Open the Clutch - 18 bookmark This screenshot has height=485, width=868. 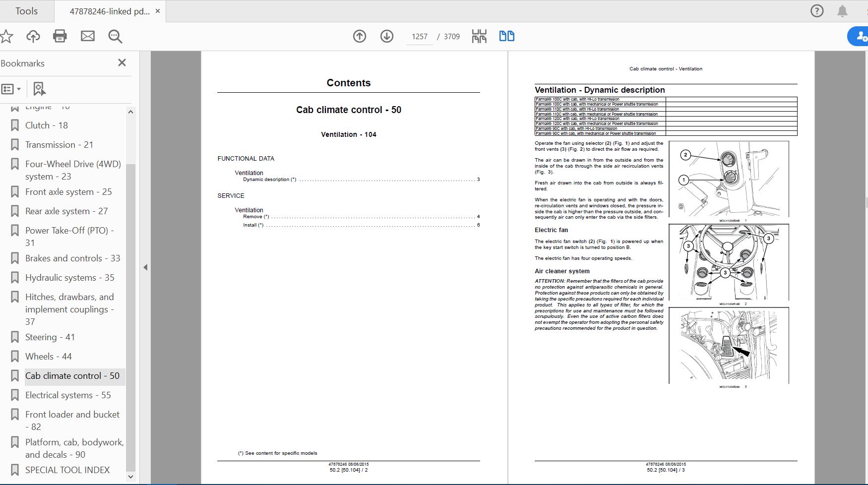[47, 125]
